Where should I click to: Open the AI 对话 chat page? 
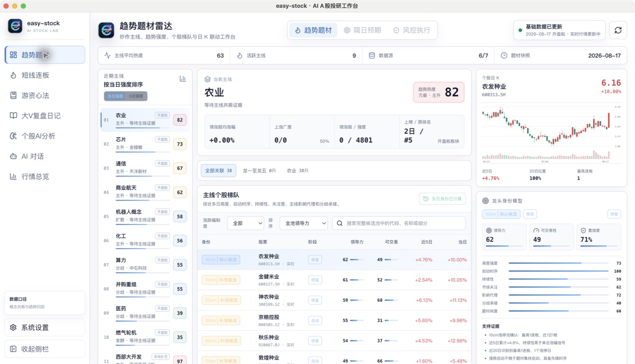[x=45, y=156]
